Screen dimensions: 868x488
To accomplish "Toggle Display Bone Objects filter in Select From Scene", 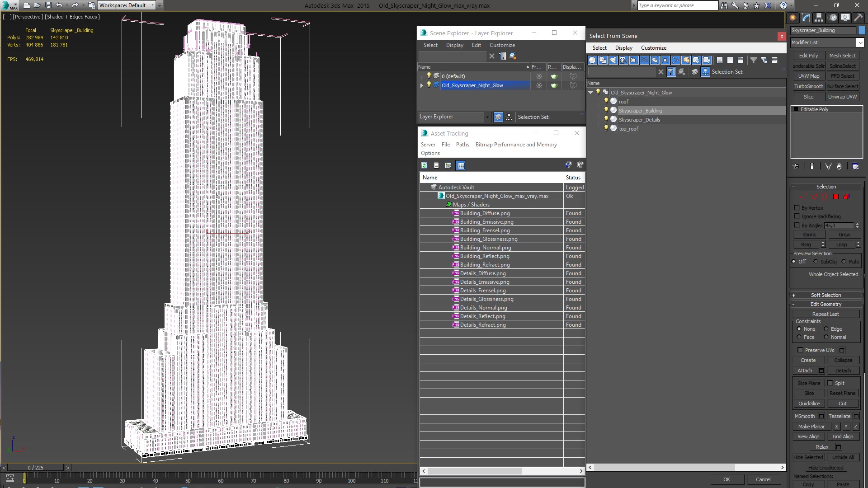I will 675,60.
